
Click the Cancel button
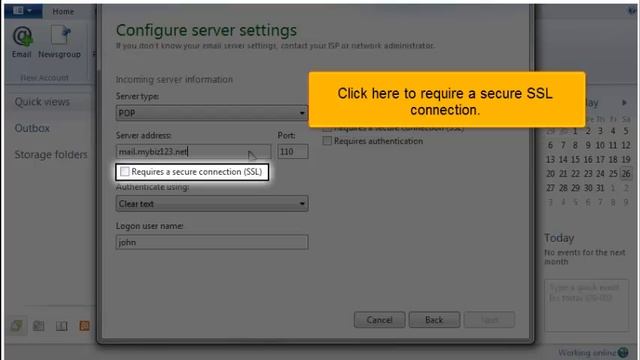coord(379,320)
